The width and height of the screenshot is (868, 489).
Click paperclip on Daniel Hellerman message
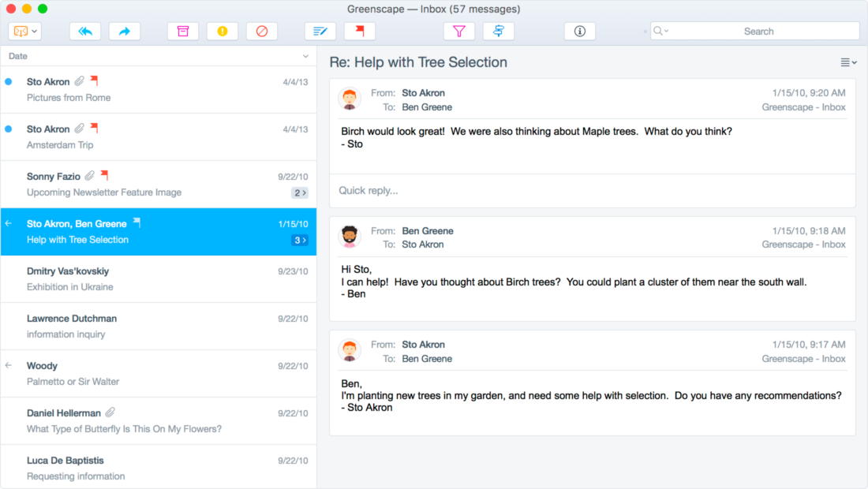(110, 412)
